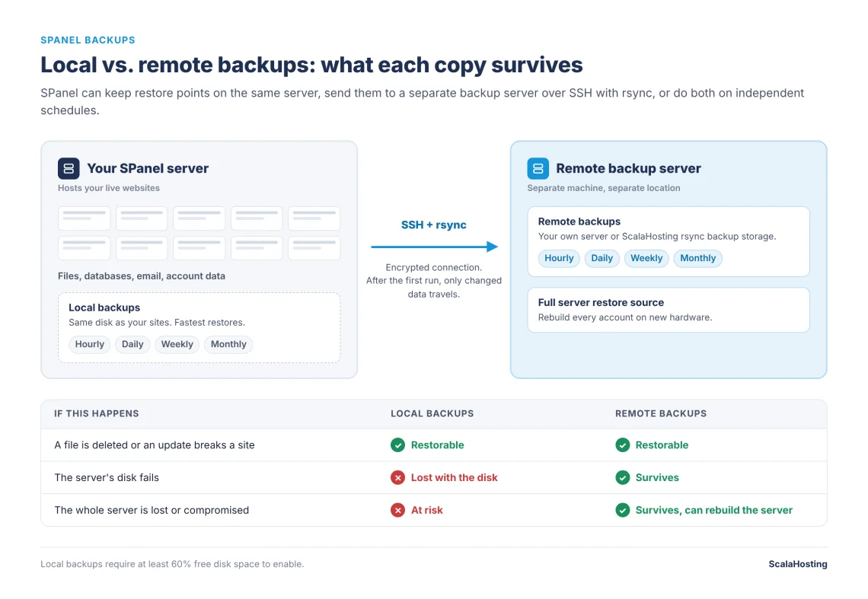The width and height of the screenshot is (868, 599).
Task: Click the Weekly pill under Local backups
Action: [177, 344]
